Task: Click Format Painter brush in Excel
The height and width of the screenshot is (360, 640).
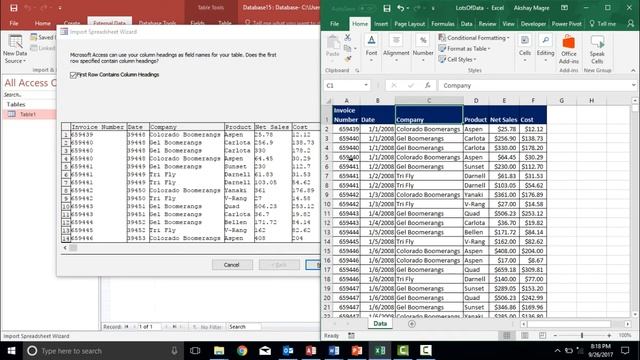Action: pyautogui.click(x=348, y=59)
